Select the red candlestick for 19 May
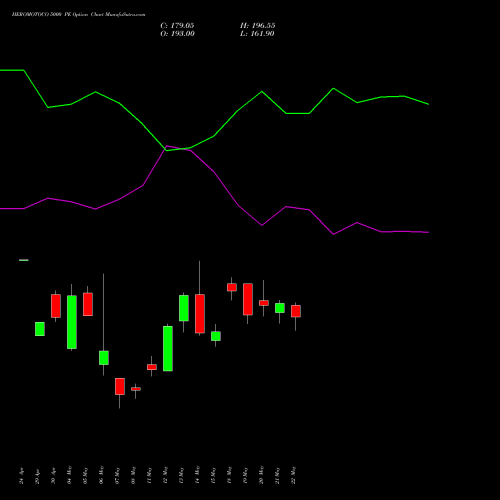The width and height of the screenshot is (500, 500). (248, 299)
